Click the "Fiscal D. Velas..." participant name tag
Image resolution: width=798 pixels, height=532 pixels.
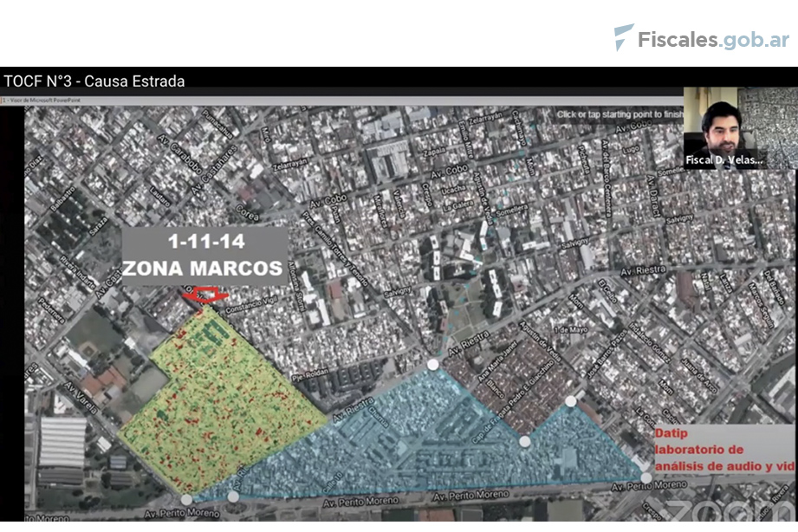click(725, 160)
